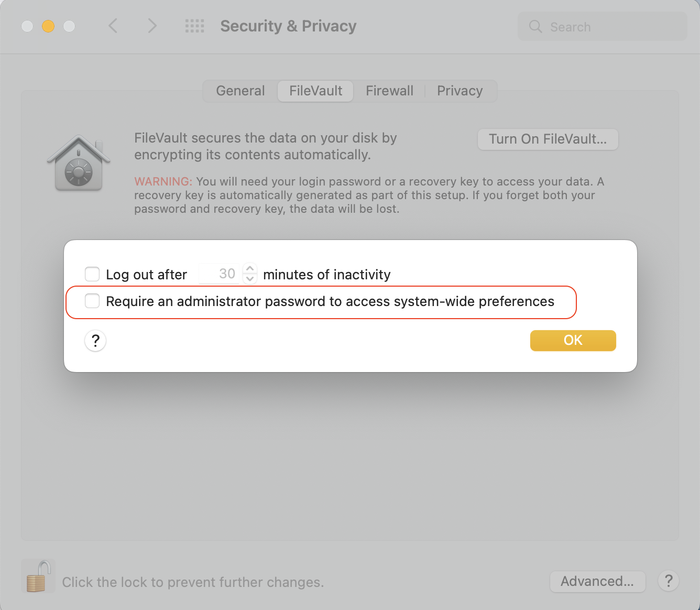Click the back navigation arrow
Image resolution: width=700 pixels, height=610 pixels.
coord(113,26)
